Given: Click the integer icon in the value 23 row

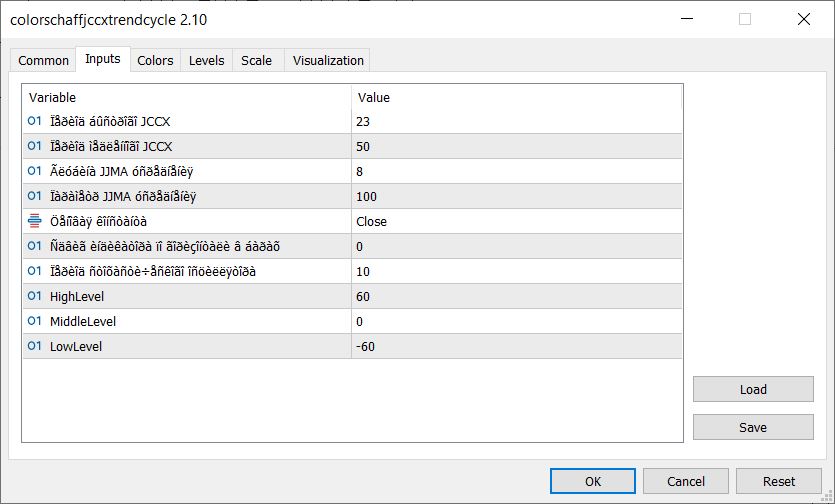Looking at the screenshot, I should click(x=35, y=121).
